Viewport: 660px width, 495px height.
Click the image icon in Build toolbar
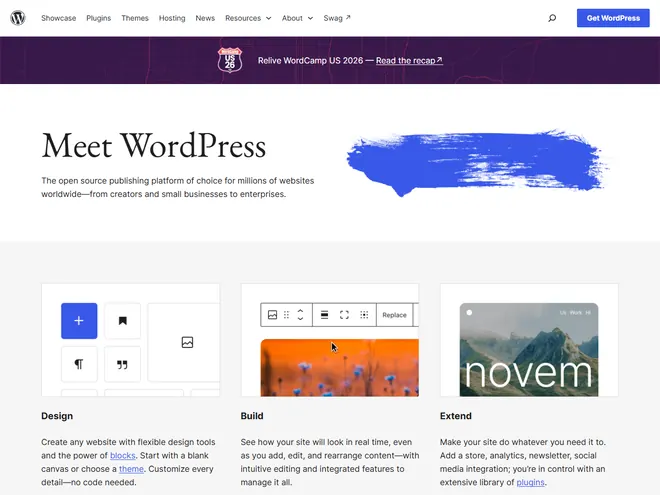pos(272,315)
